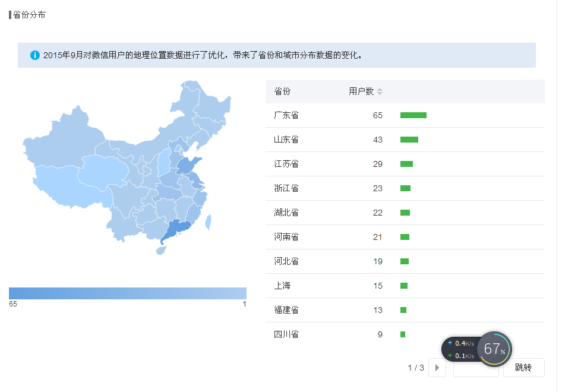Select the 广东省 row label
This screenshot has height=392, width=562.
(x=286, y=115)
